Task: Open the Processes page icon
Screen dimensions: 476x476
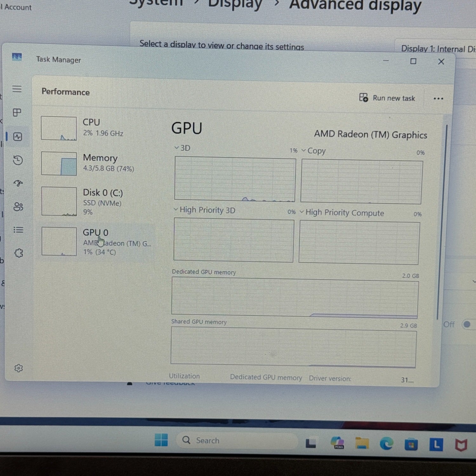Action: (17, 112)
